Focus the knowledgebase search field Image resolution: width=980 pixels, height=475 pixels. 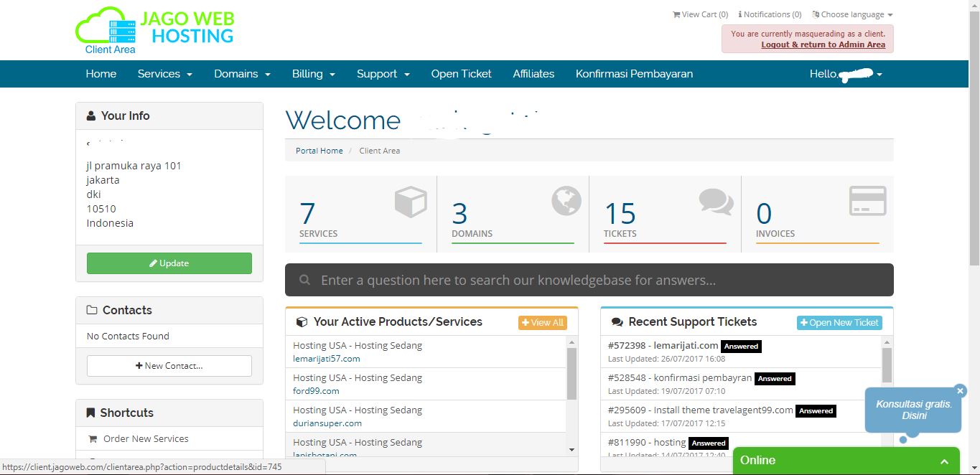coord(589,280)
